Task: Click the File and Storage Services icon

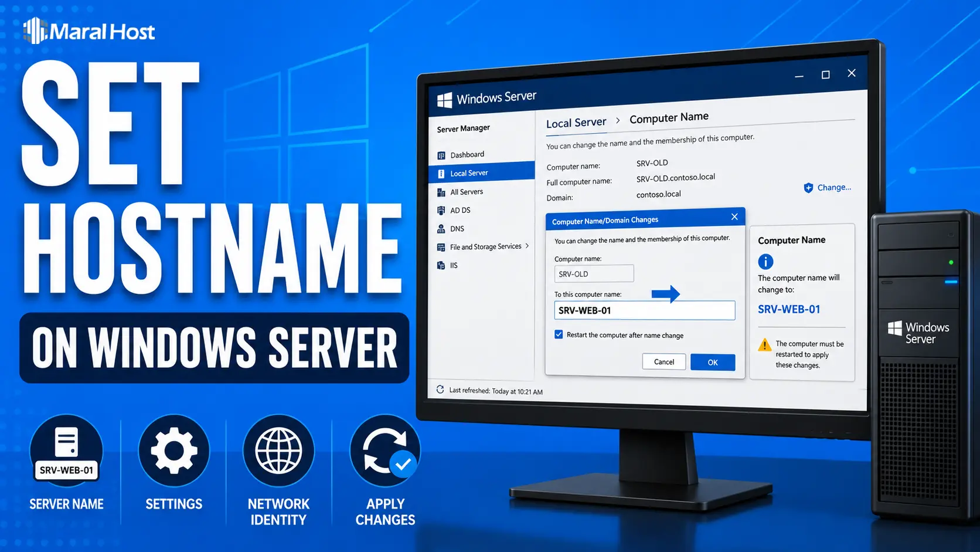Action: pos(441,248)
